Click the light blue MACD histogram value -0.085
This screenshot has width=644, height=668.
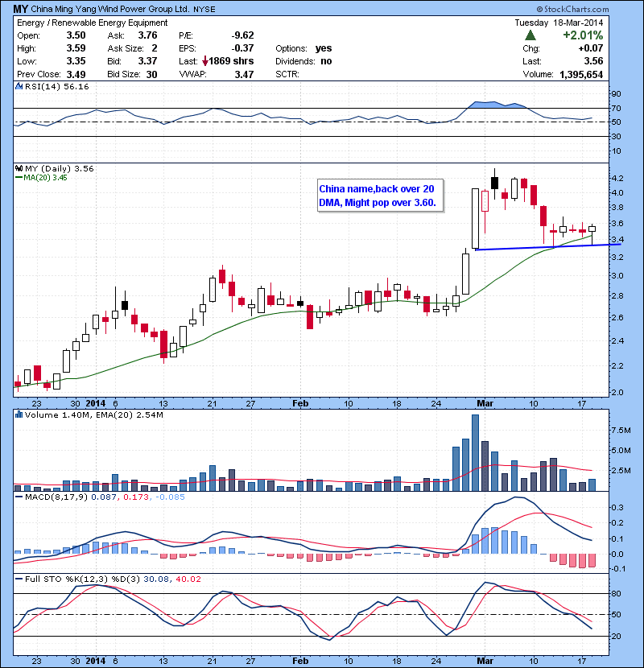170,497
